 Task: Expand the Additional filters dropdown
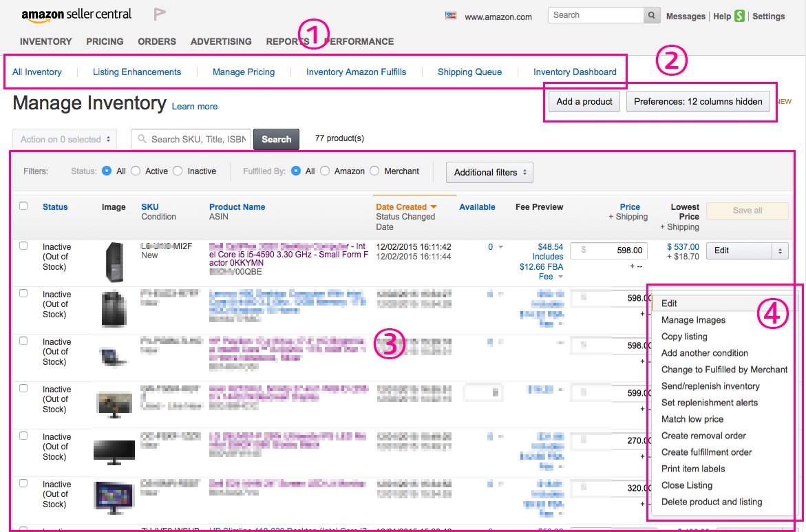[x=489, y=172]
